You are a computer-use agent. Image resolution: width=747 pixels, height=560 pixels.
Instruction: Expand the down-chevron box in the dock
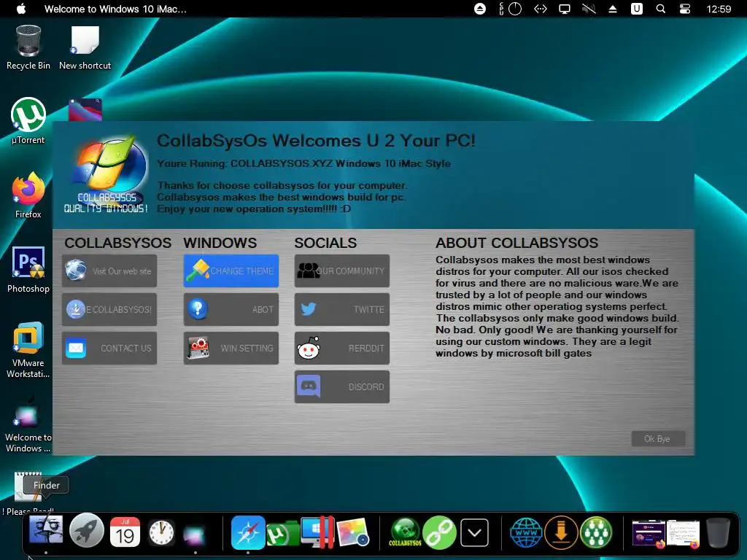[474, 532]
